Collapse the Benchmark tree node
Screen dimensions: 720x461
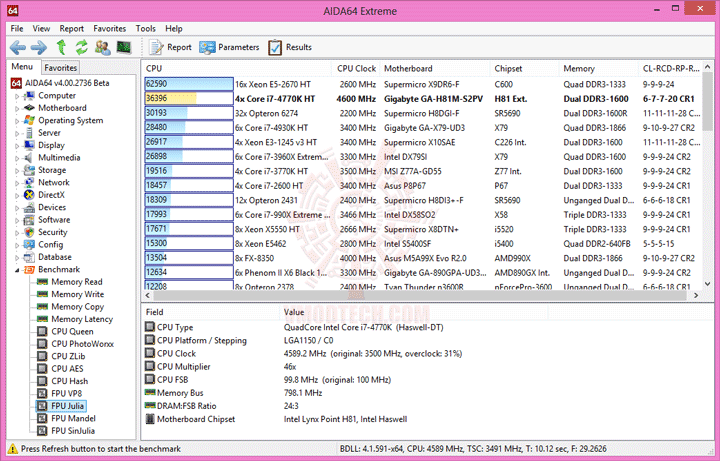17,270
